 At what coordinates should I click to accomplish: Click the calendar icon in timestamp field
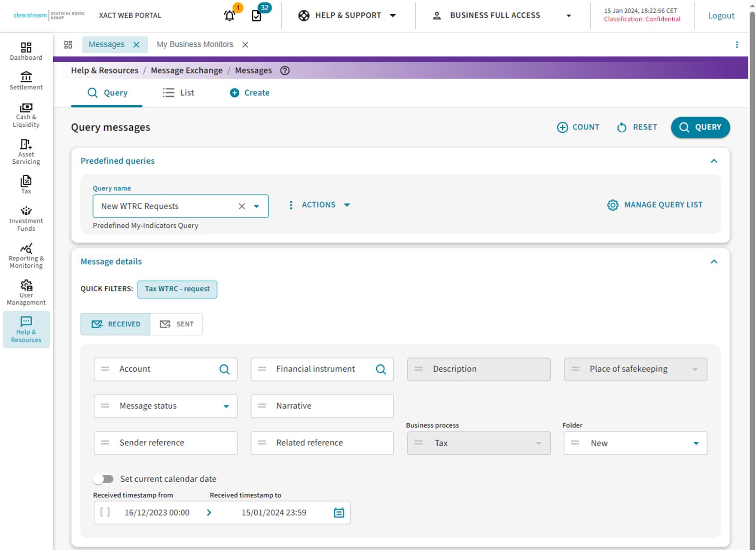pos(339,513)
